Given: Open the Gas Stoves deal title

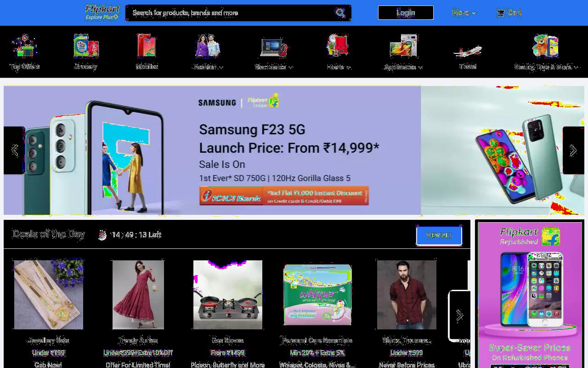Looking at the screenshot, I should pos(227,341).
